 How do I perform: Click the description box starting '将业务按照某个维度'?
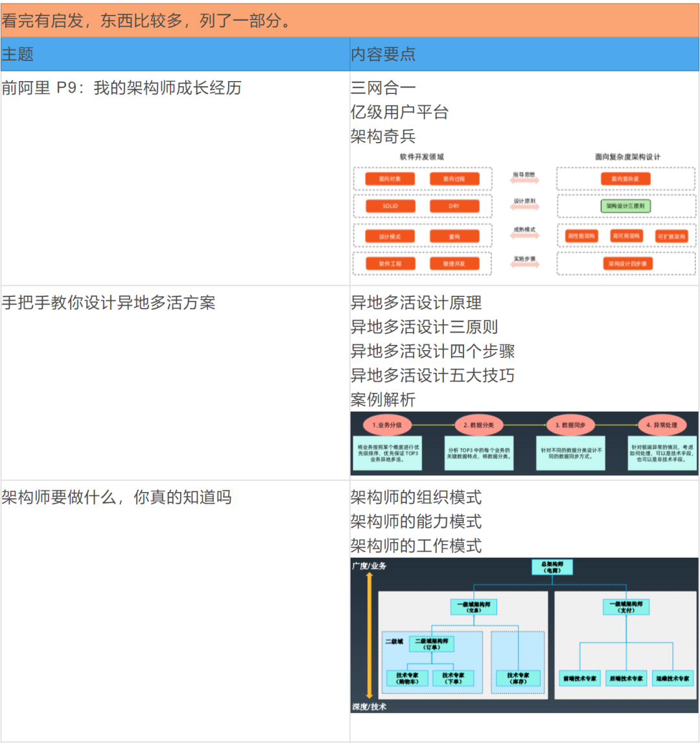click(x=388, y=453)
